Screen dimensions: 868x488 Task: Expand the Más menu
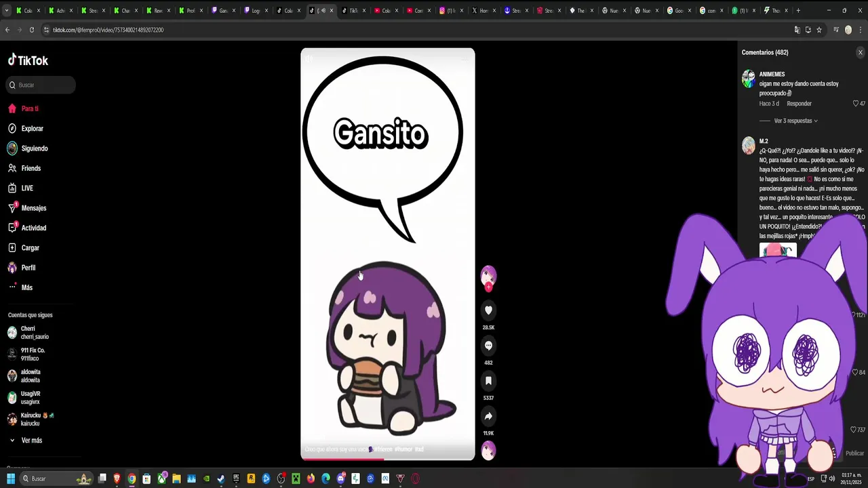pos(26,287)
